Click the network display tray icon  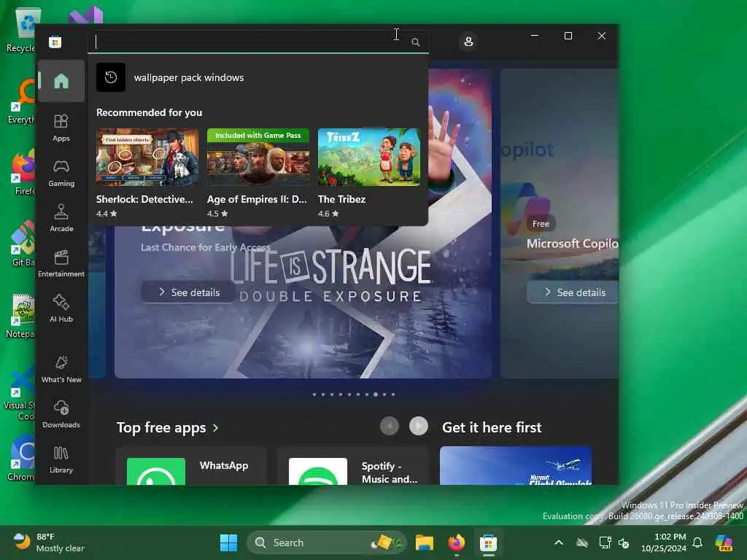pos(605,542)
